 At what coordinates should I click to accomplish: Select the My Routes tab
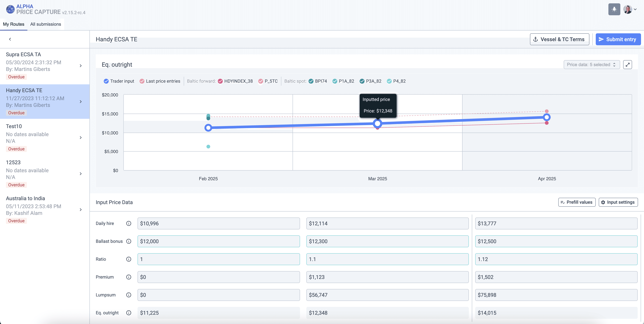(13, 24)
